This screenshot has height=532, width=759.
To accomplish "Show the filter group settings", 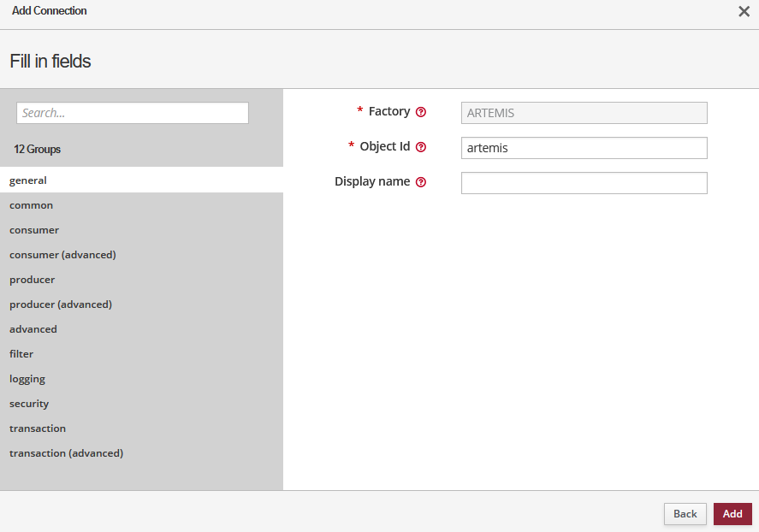I will [21, 354].
